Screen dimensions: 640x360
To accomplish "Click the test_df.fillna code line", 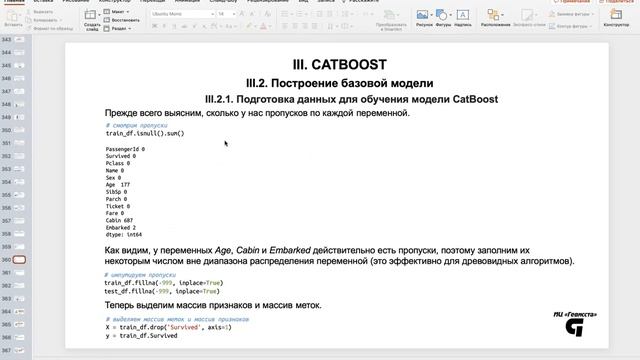I will pos(162,291).
